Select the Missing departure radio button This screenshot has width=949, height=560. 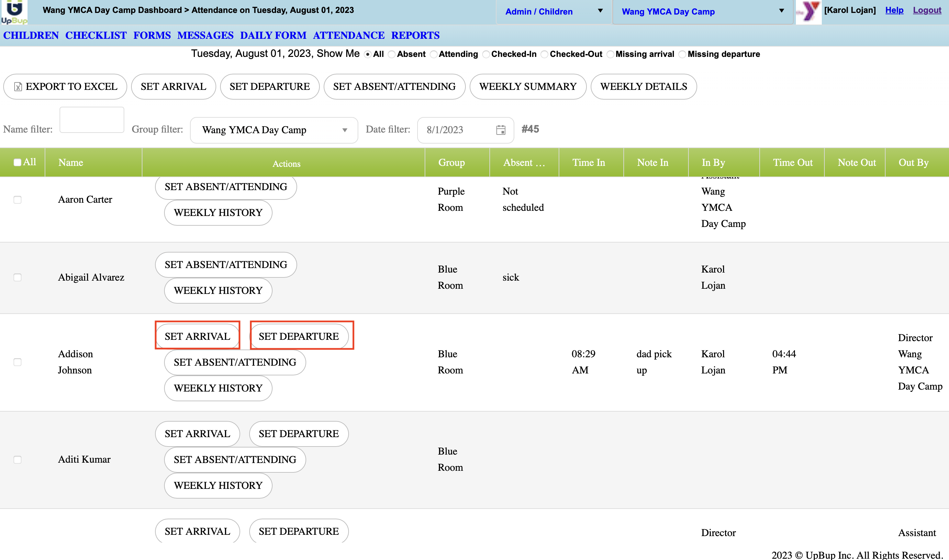tap(682, 54)
